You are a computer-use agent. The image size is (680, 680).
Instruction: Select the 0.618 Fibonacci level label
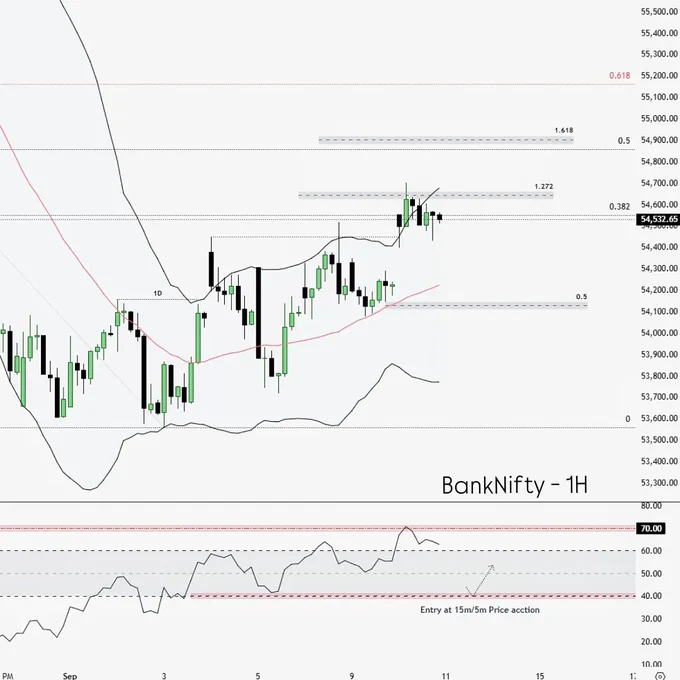click(619, 75)
